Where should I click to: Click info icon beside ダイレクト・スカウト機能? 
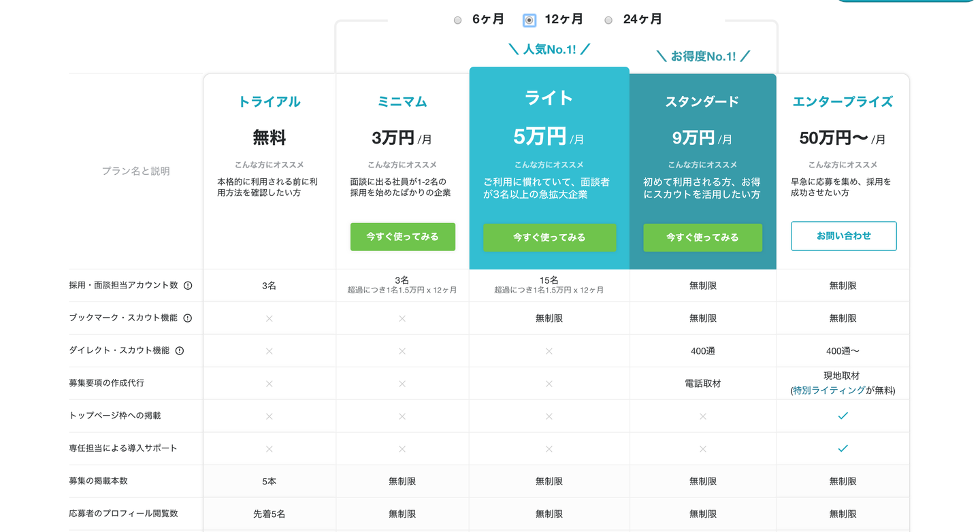click(x=180, y=351)
